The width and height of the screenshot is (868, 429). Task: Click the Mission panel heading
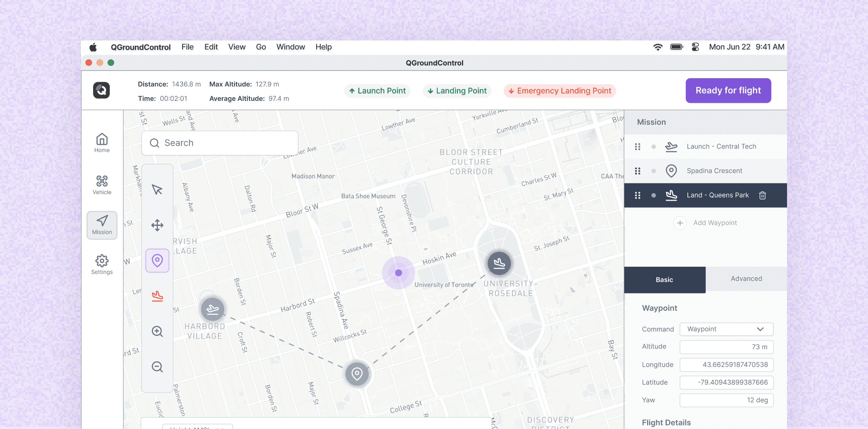pos(651,122)
